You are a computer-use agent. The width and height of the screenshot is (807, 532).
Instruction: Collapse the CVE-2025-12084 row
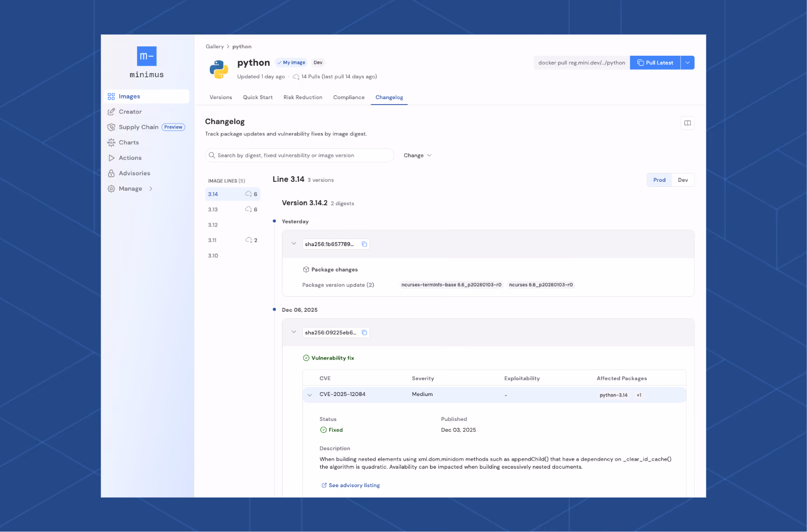[x=309, y=395]
